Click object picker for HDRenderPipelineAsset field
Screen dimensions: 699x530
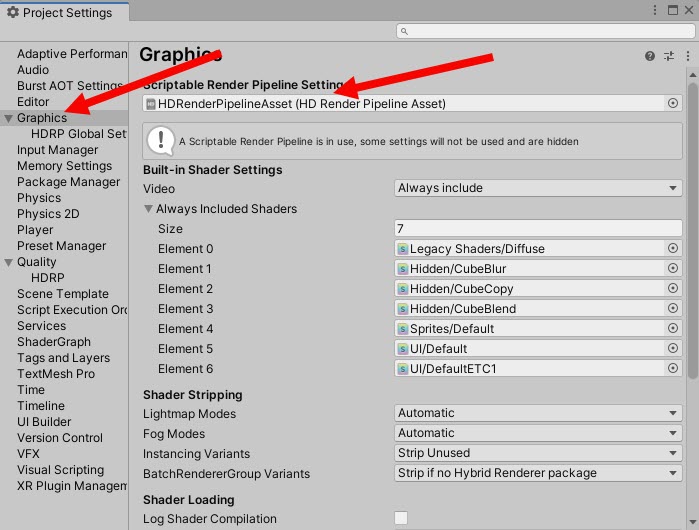click(673, 103)
